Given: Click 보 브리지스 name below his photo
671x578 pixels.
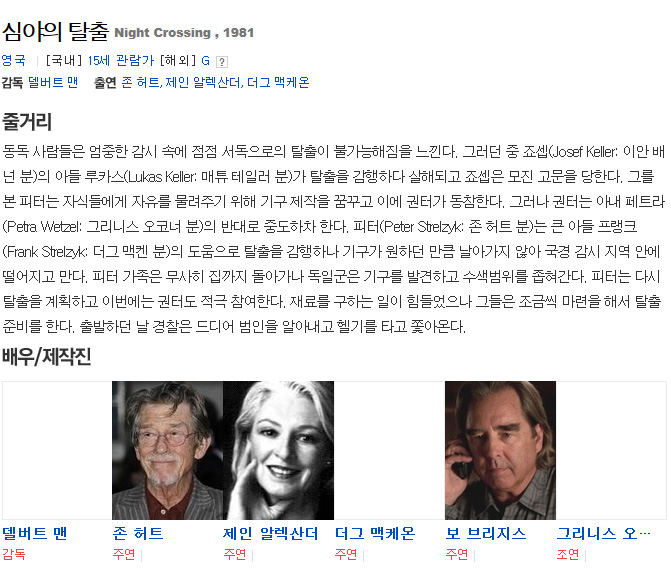Looking at the screenshot, I should coord(486,534).
